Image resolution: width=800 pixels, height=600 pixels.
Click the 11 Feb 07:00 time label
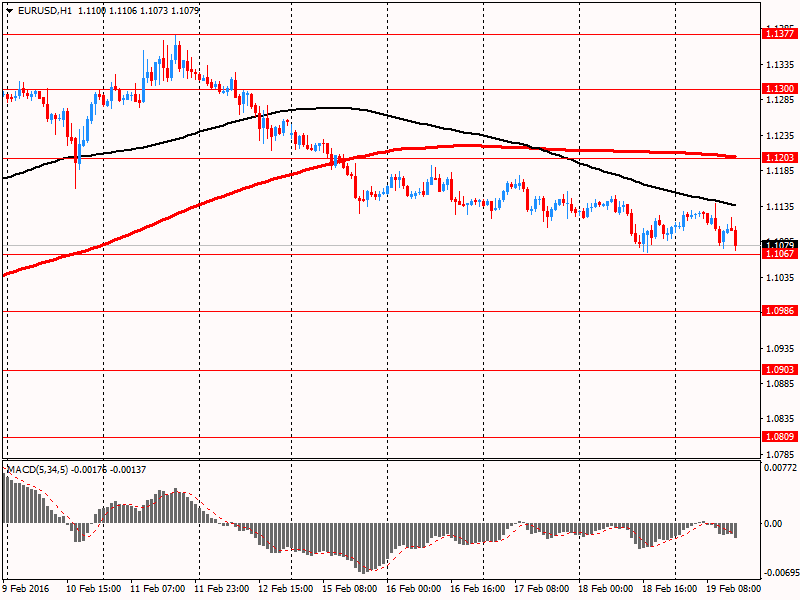tap(158, 589)
